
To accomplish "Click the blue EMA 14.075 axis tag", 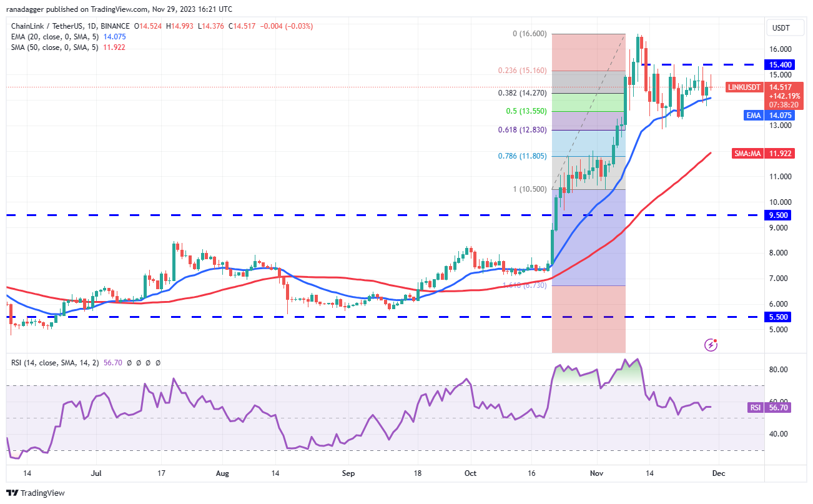I will tap(762, 115).
